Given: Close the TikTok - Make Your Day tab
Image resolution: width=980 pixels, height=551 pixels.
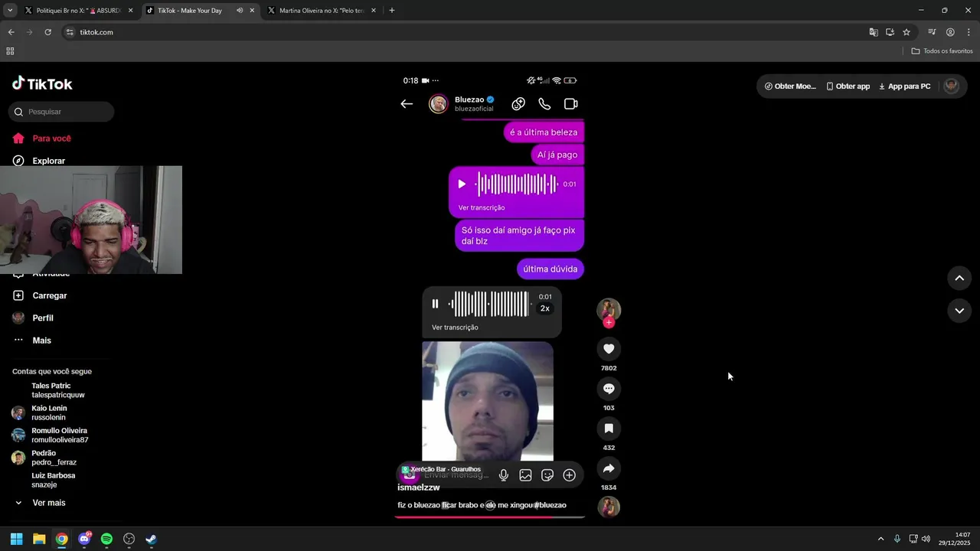Looking at the screenshot, I should tap(252, 11).
